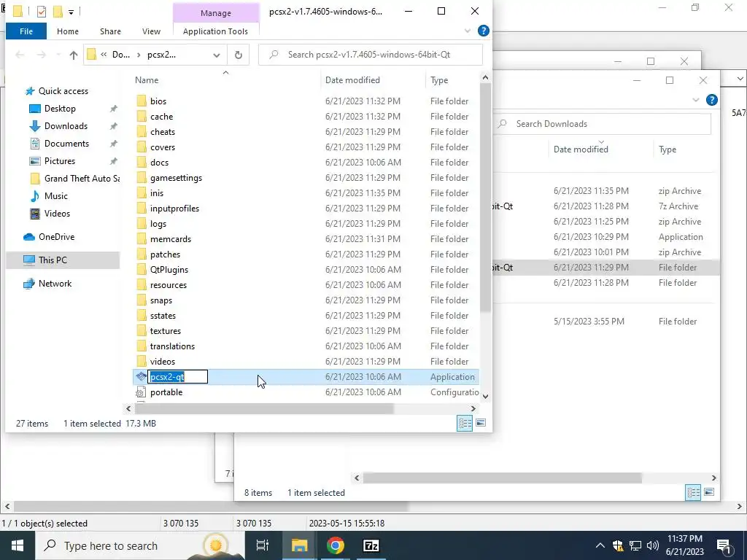Select the QtPlugins folder
This screenshot has height=560, width=747.
point(169,270)
